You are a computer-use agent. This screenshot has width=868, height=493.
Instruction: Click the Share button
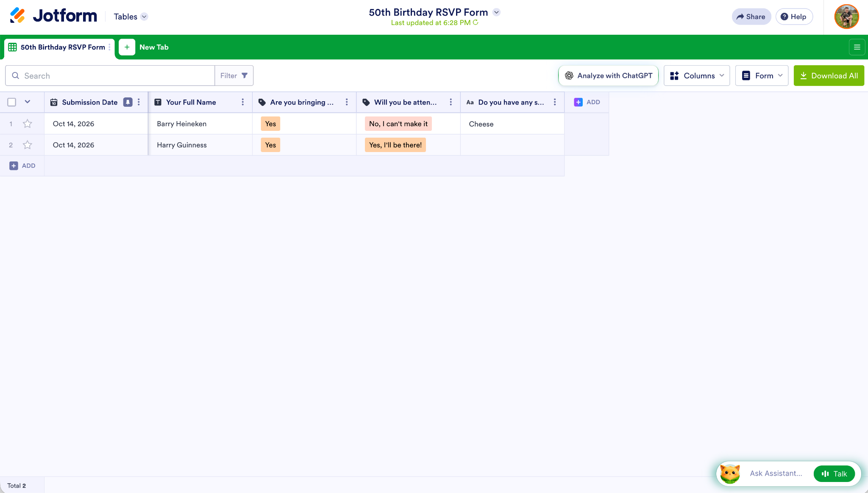tap(751, 17)
